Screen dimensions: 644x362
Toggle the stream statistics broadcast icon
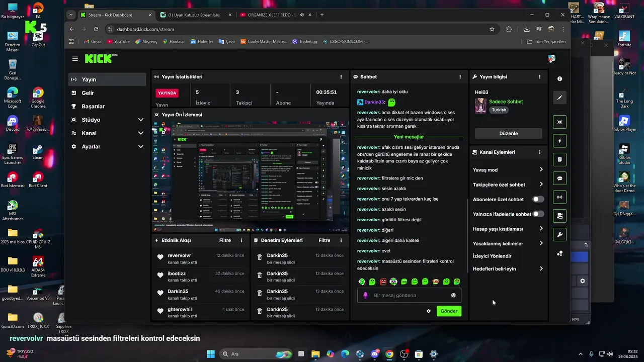click(x=559, y=197)
